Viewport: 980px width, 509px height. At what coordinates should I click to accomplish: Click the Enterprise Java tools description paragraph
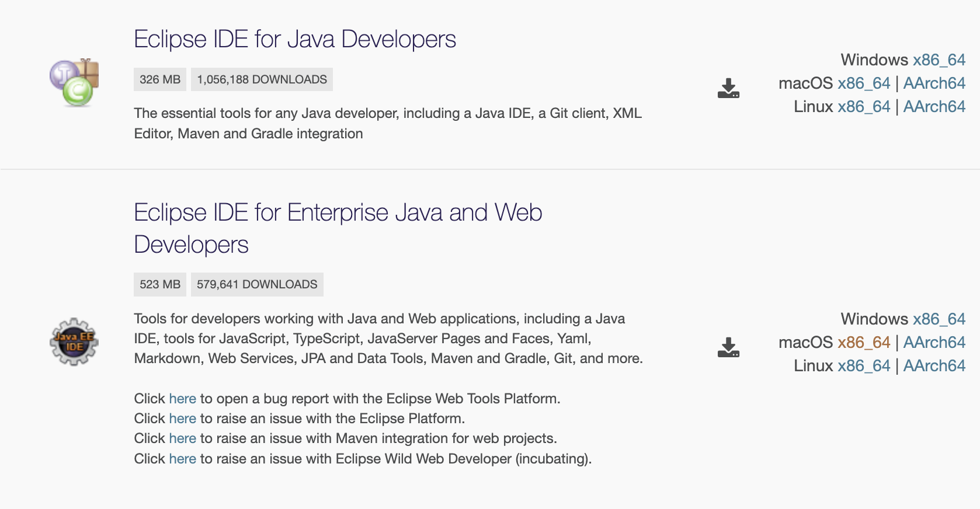pos(388,339)
